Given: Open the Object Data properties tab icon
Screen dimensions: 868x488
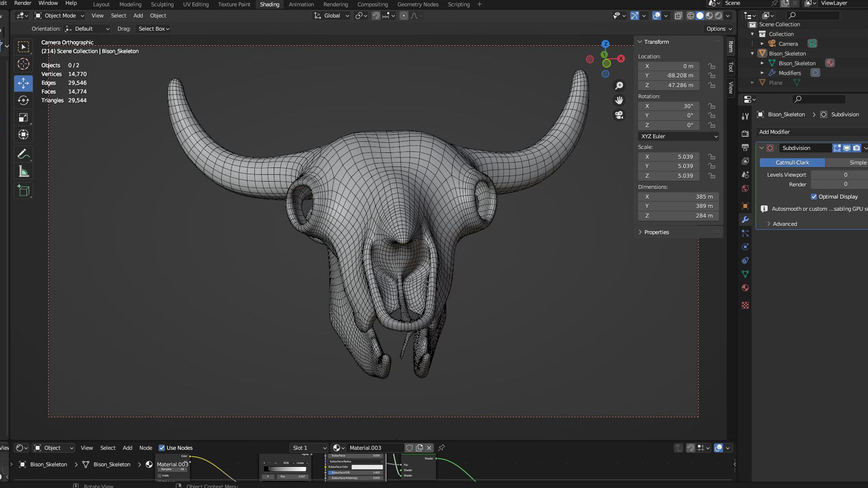Looking at the screenshot, I should pos(745,274).
